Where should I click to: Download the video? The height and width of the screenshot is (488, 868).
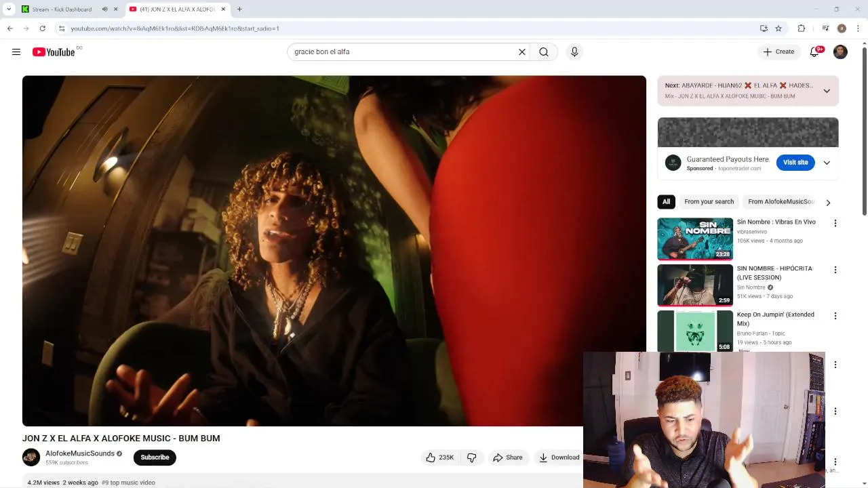click(559, 457)
